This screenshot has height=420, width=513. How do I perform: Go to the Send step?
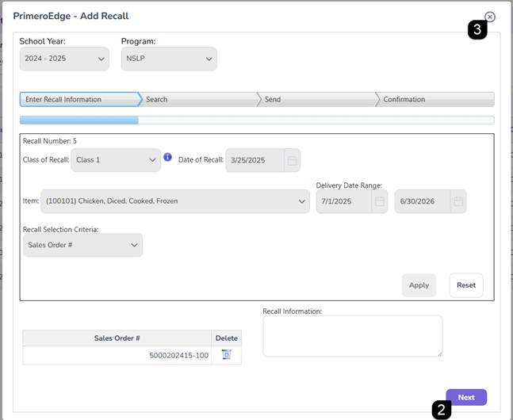pyautogui.click(x=318, y=99)
